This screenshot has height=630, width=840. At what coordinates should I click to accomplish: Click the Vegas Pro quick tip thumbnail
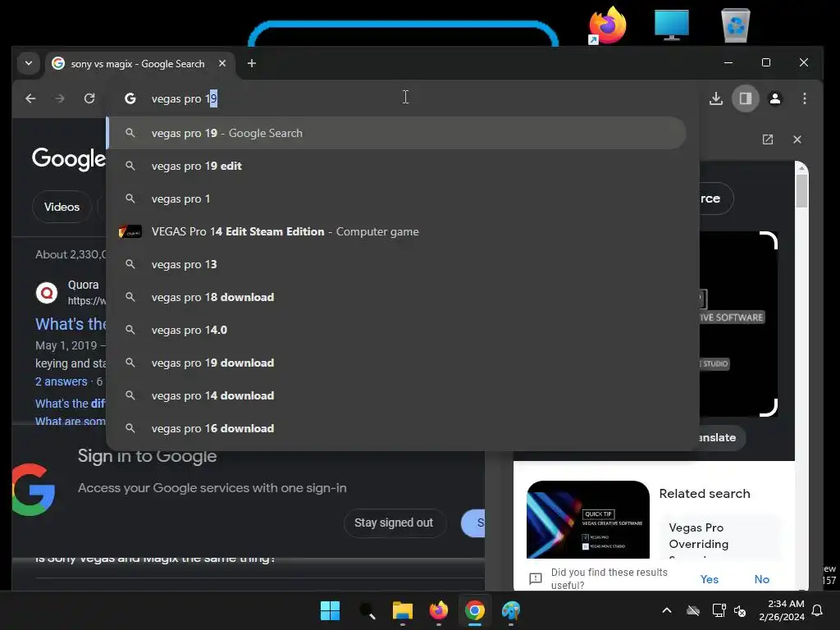(588, 519)
